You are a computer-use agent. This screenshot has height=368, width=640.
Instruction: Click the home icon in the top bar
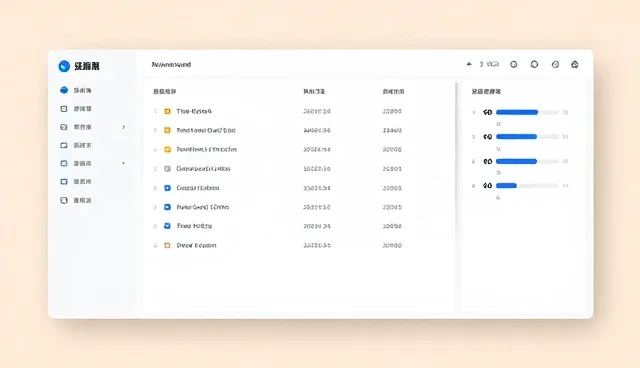pyautogui.click(x=575, y=64)
